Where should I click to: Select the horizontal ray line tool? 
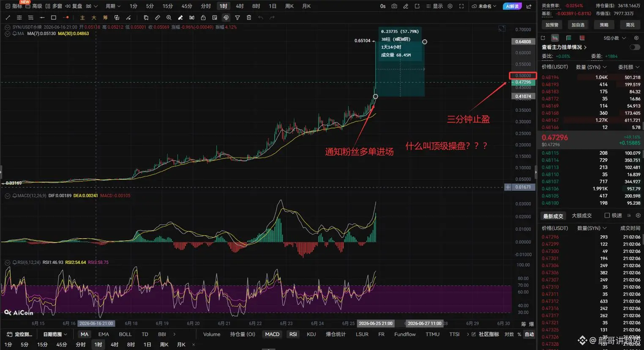[x=42, y=18]
